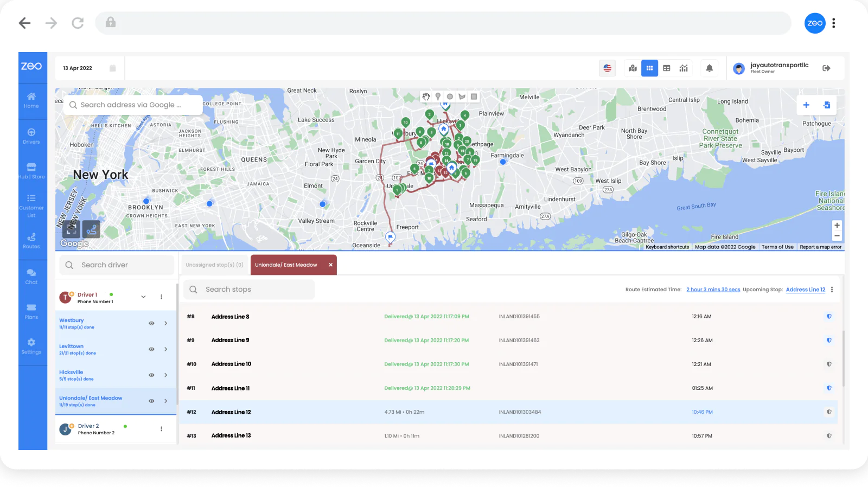Viewport: 868px width, 488px height.
Task: Select the grid view icon
Action: (649, 68)
